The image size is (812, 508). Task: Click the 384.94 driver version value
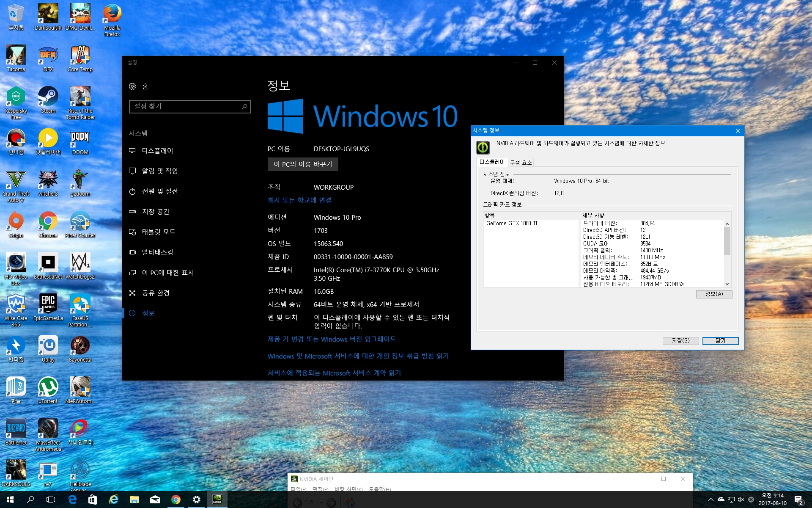(x=647, y=223)
